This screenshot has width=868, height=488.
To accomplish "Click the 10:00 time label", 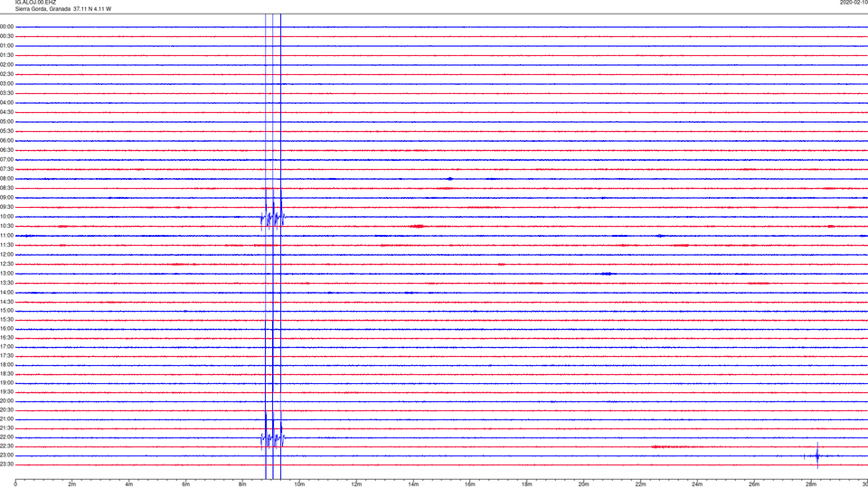I will click(6, 216).
